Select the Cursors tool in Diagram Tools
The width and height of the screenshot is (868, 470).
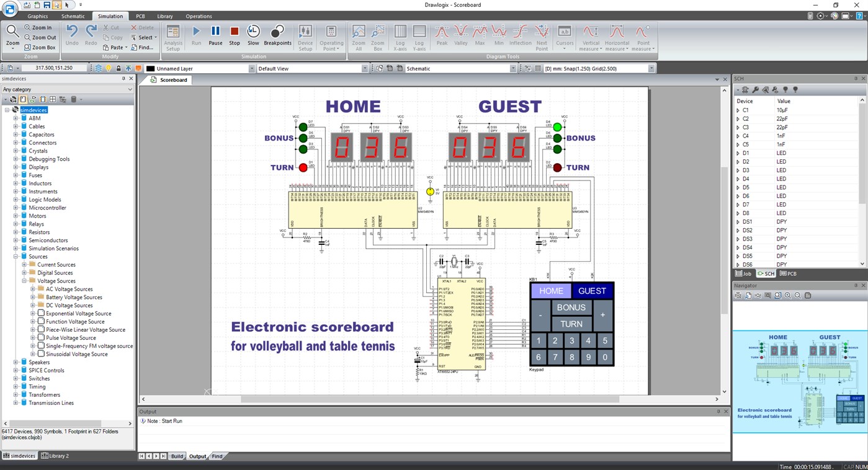tap(563, 35)
